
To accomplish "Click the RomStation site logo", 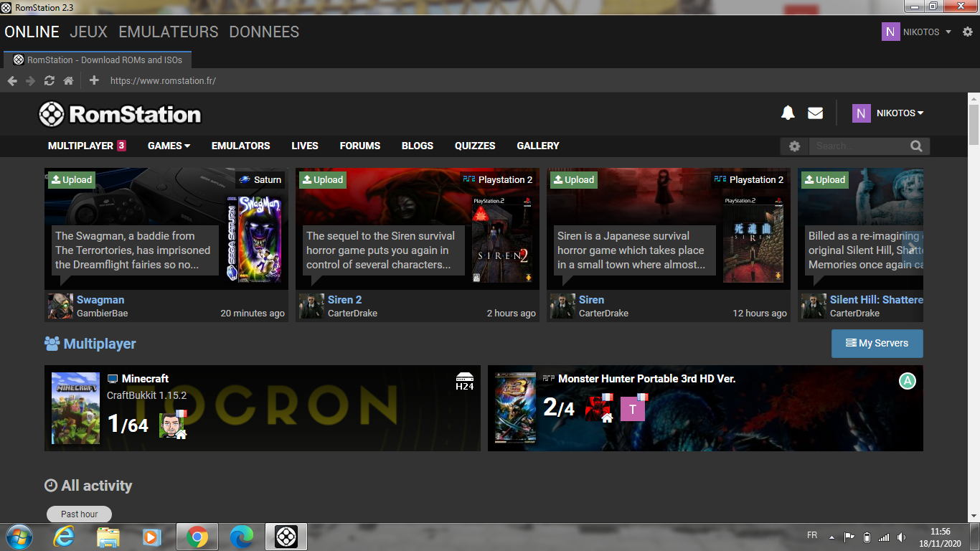I will [x=120, y=113].
